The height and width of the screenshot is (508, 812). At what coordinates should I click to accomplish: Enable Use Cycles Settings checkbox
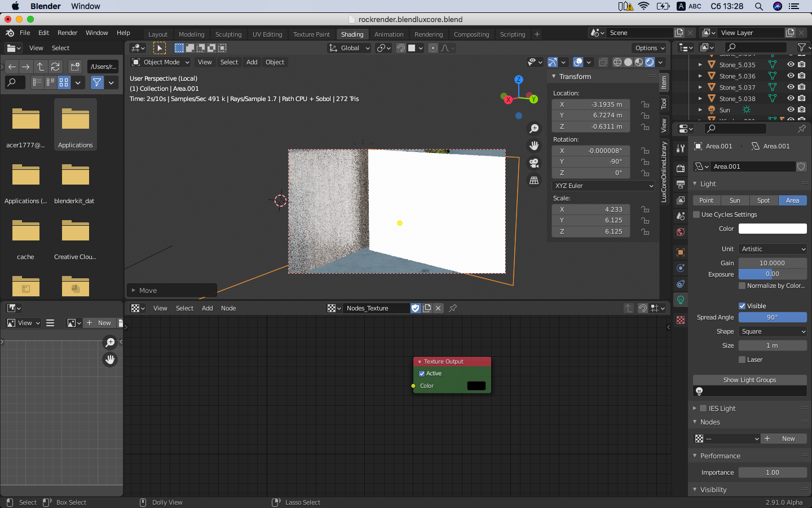696,214
